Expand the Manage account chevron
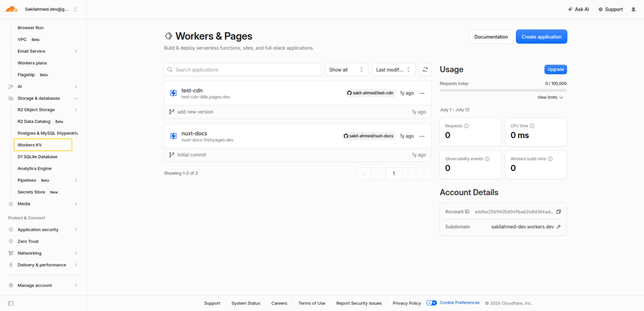Image resolution: width=644 pixels, height=311 pixels. coord(76,285)
